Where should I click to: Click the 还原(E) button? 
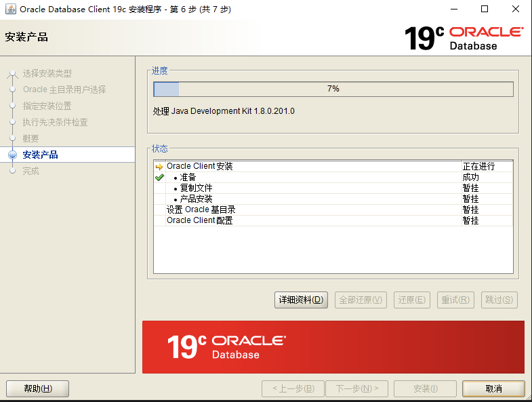point(412,300)
